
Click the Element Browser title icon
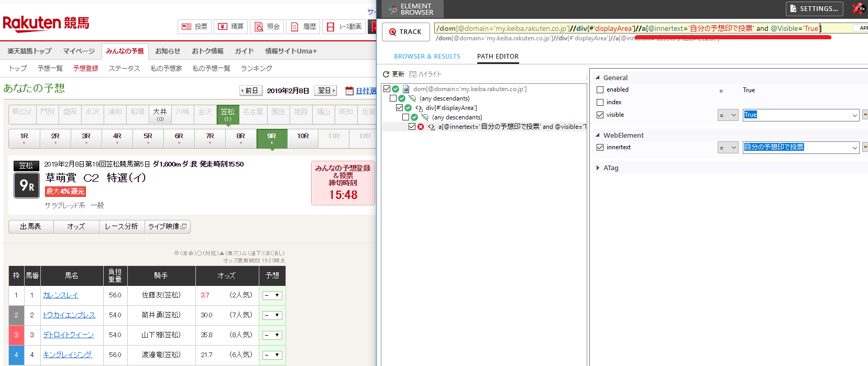(x=392, y=9)
